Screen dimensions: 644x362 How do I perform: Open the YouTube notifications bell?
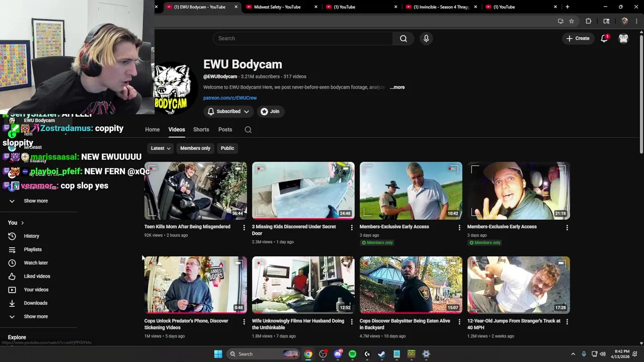click(x=604, y=38)
